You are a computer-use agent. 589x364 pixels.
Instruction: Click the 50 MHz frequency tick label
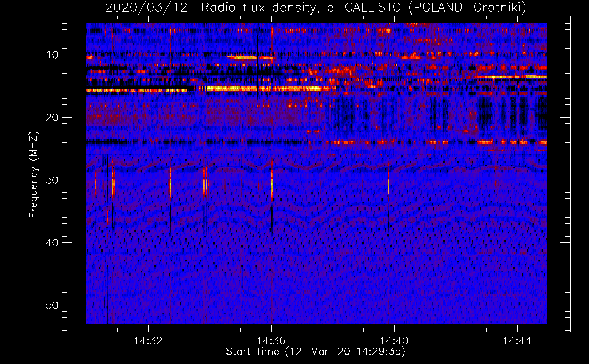[x=52, y=305]
